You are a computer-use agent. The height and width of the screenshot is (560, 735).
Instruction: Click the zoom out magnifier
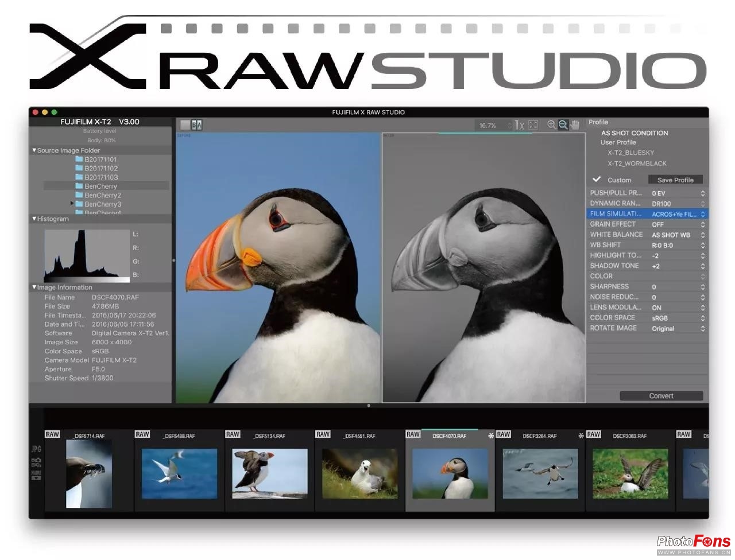[x=563, y=125]
